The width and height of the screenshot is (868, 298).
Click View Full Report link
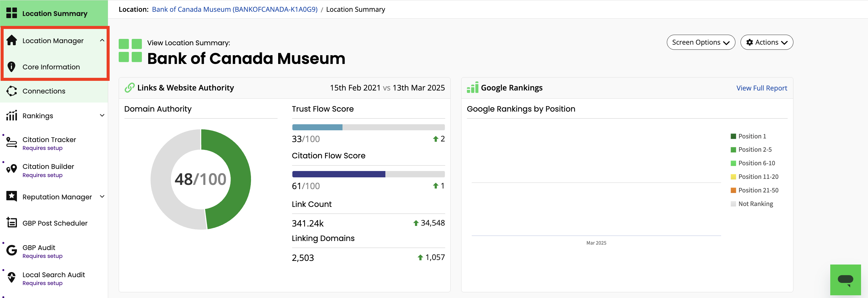tap(761, 88)
